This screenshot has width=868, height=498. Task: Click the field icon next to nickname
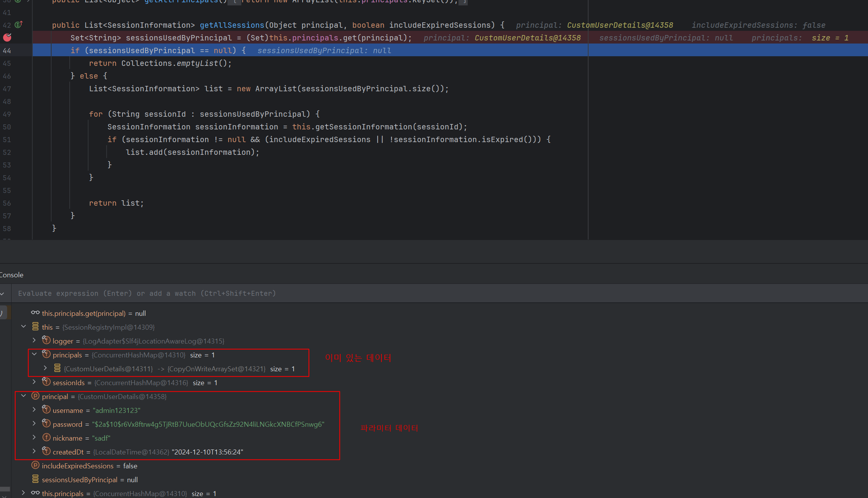(46, 438)
